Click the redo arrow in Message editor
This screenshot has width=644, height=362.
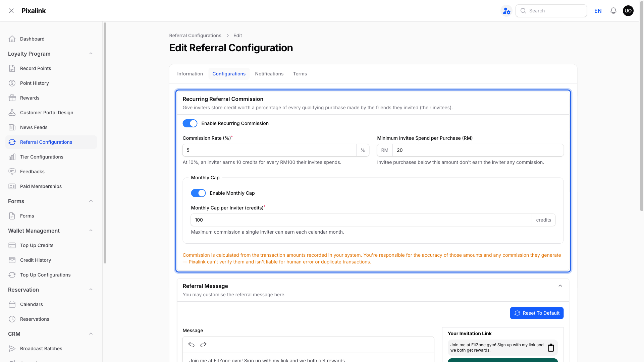204,345
